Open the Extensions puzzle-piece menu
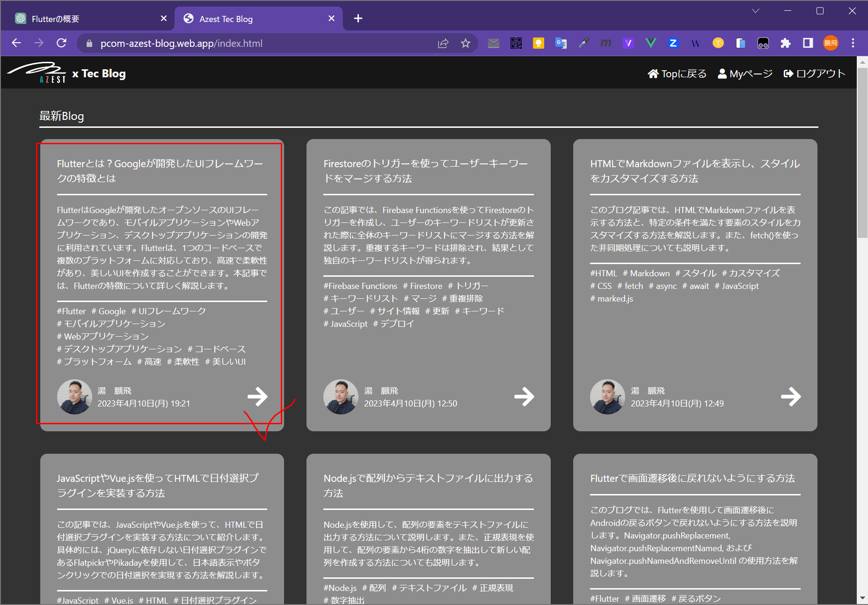The width and height of the screenshot is (868, 605). point(785,44)
